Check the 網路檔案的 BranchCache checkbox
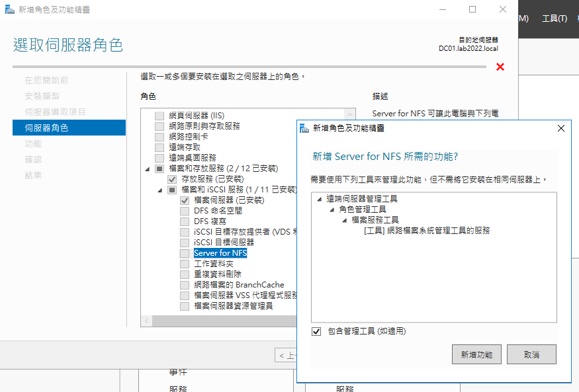579x392 pixels. click(185, 285)
